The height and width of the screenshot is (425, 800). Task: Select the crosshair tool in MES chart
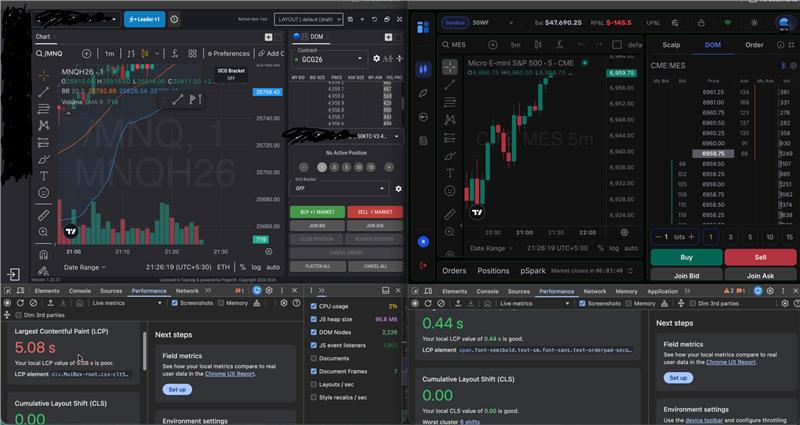[x=450, y=67]
